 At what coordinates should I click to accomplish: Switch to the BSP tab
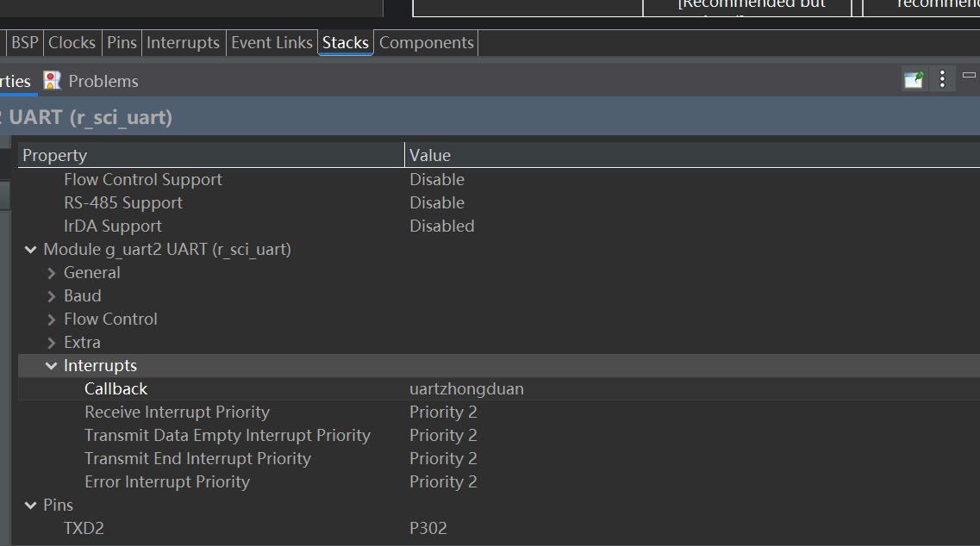click(x=25, y=42)
